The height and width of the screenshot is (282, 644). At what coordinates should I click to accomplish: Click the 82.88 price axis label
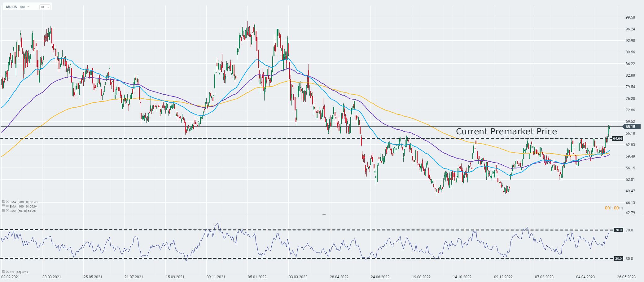[630, 75]
